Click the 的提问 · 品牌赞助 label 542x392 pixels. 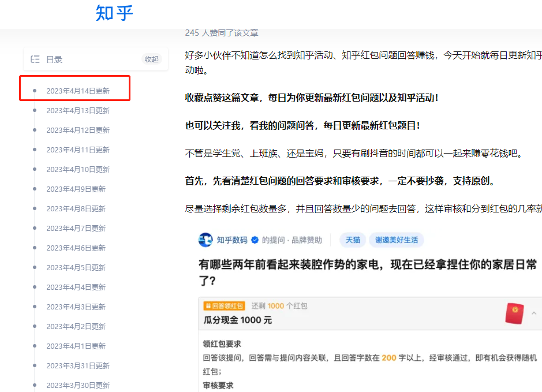[x=292, y=240]
